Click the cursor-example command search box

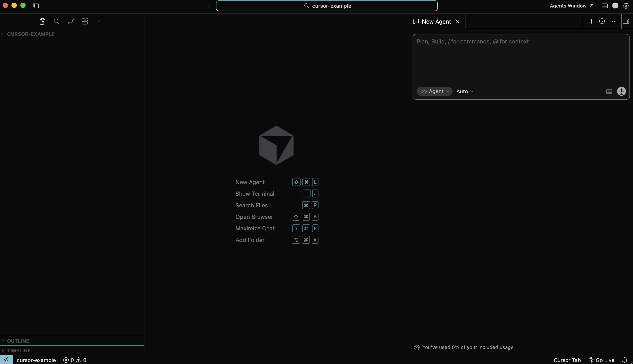coord(327,6)
